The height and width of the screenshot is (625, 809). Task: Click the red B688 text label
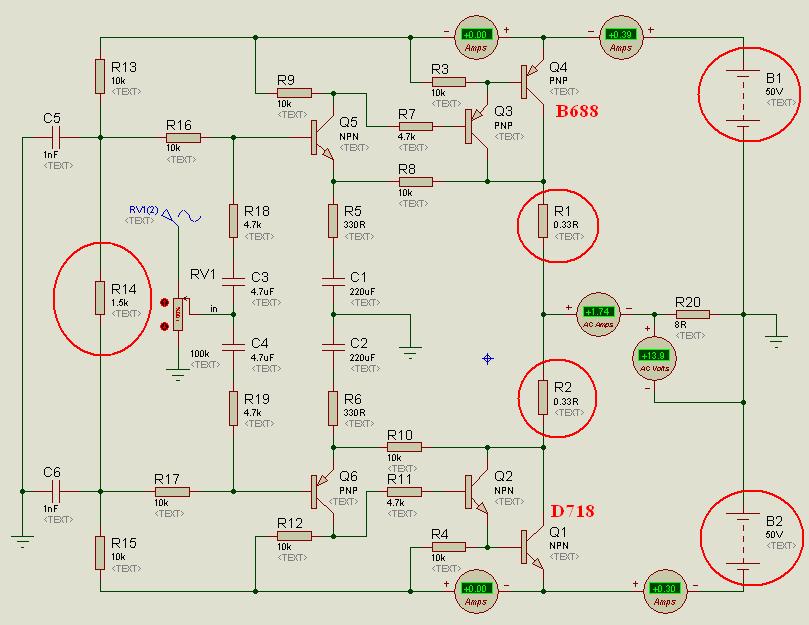577,111
